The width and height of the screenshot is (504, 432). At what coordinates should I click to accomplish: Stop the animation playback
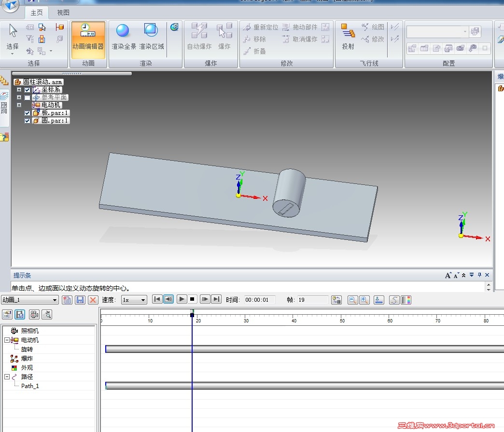192,299
